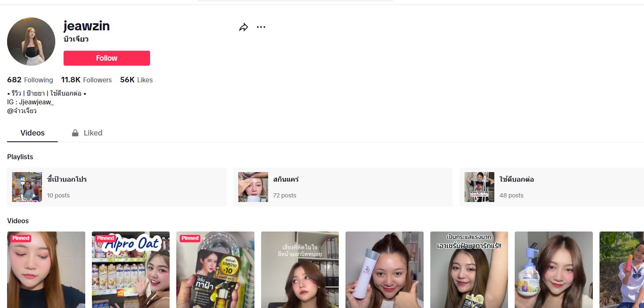
Task: Click the Videos section heading above the grid
Action: [18, 221]
